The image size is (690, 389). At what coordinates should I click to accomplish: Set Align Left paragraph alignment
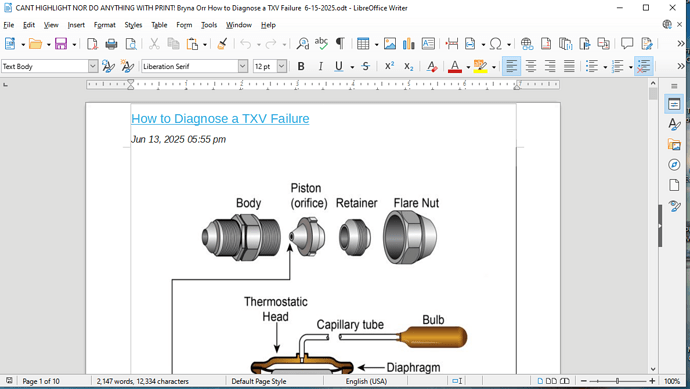511,66
